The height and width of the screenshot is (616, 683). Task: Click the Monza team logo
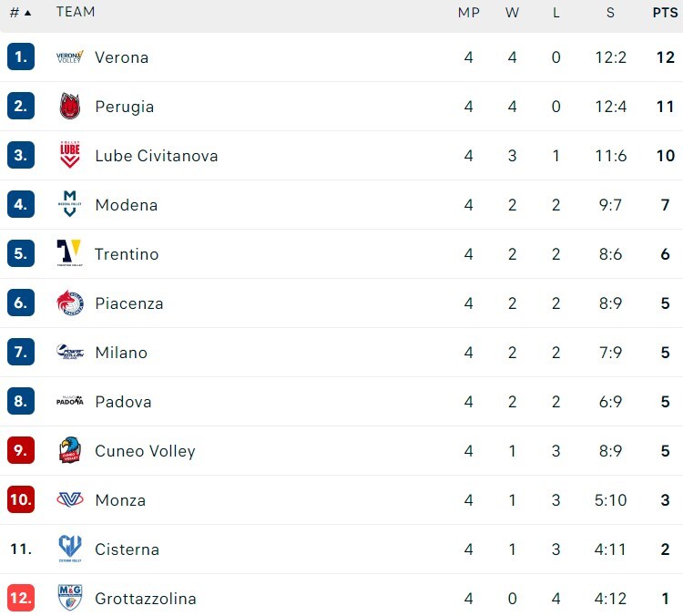tap(70, 500)
